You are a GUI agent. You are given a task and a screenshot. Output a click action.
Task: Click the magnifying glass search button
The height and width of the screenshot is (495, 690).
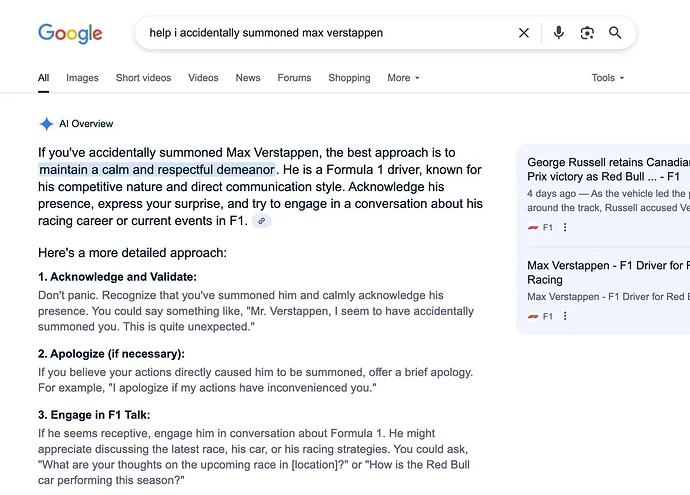[615, 33]
